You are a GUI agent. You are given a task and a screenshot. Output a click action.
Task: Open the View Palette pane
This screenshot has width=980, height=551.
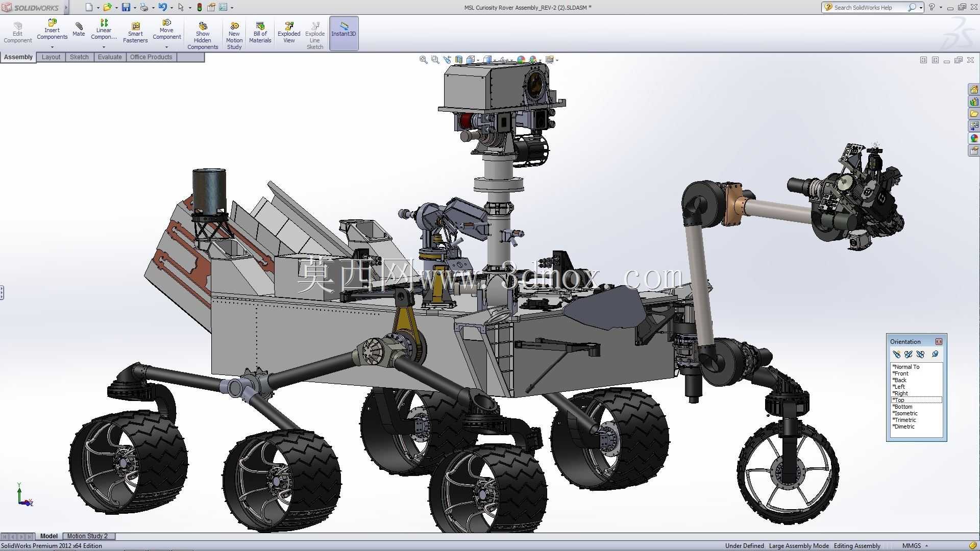point(974,126)
